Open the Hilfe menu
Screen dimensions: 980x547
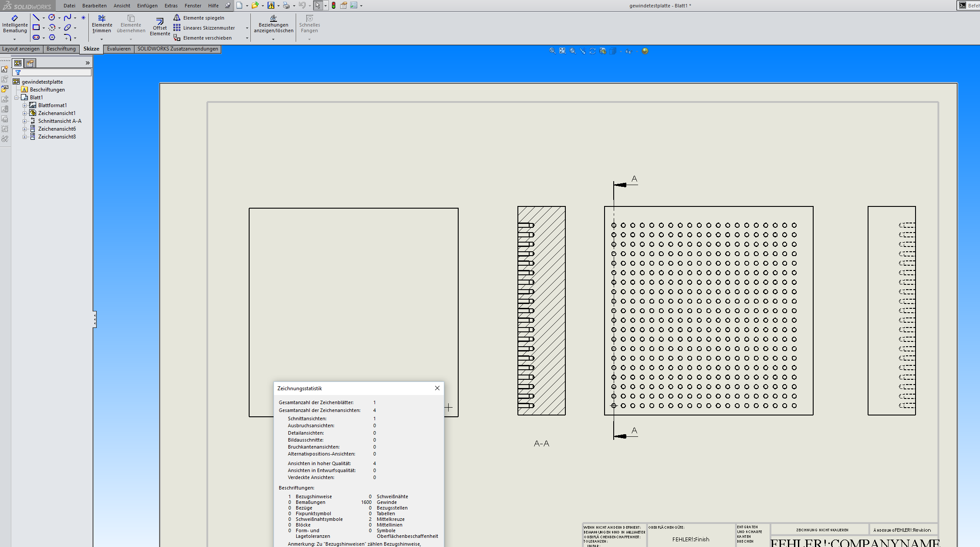(x=213, y=6)
